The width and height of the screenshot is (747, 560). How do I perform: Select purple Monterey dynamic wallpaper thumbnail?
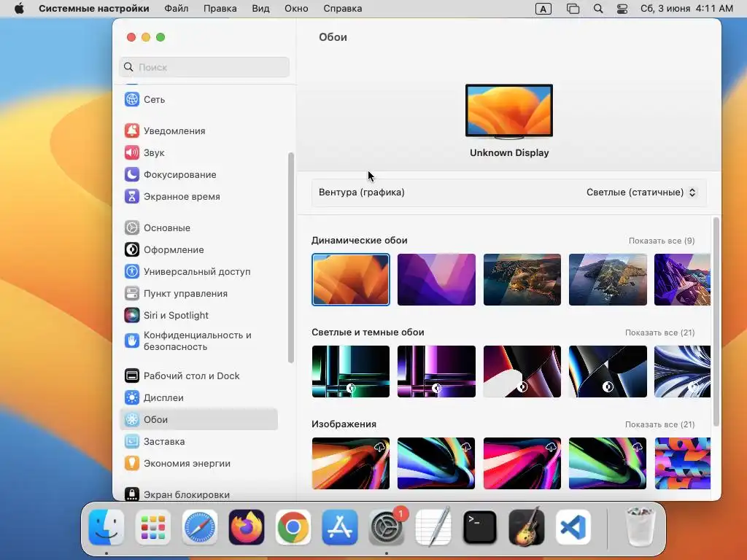tap(436, 279)
